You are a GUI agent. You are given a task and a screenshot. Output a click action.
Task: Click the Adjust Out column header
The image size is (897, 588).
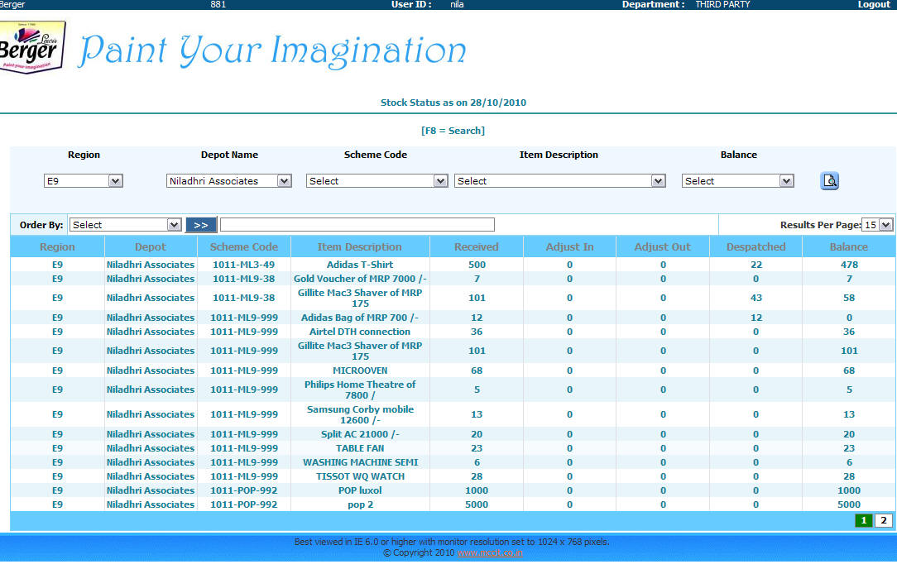click(x=663, y=247)
